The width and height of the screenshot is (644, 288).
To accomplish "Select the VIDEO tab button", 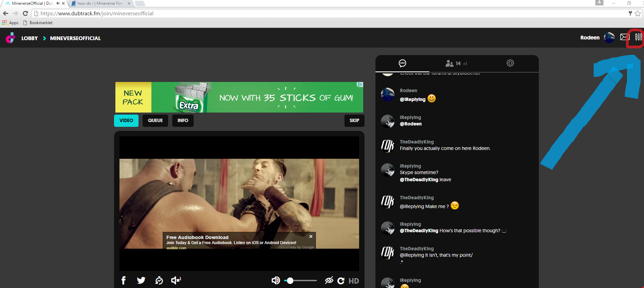I will [x=126, y=120].
